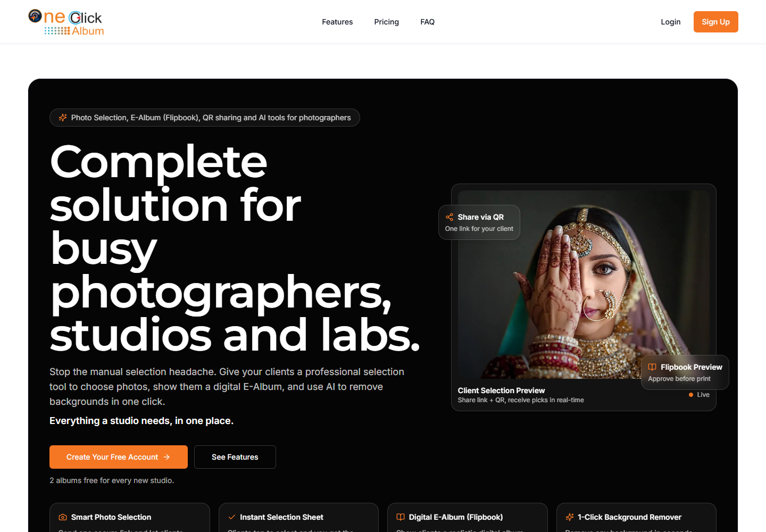Image resolution: width=766 pixels, height=532 pixels.
Task: Open the Features menu item
Action: coord(337,22)
